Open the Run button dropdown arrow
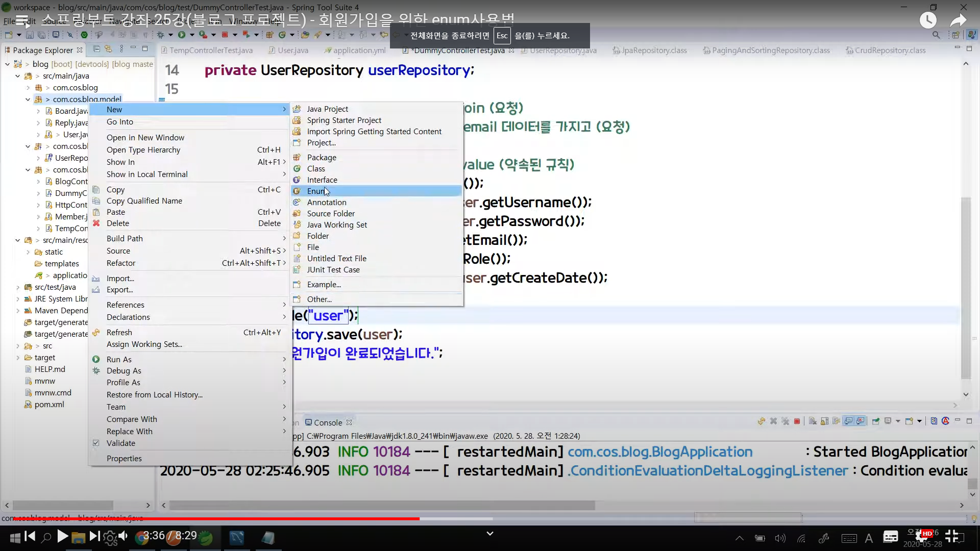This screenshot has width=980, height=551. (x=192, y=35)
